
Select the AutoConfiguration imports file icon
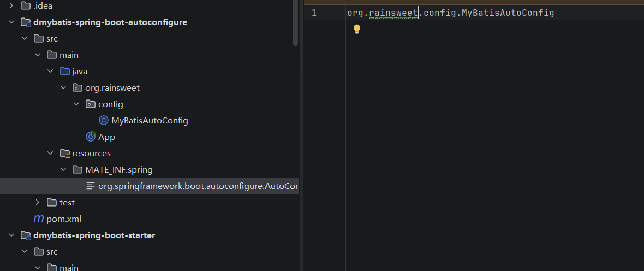point(91,186)
